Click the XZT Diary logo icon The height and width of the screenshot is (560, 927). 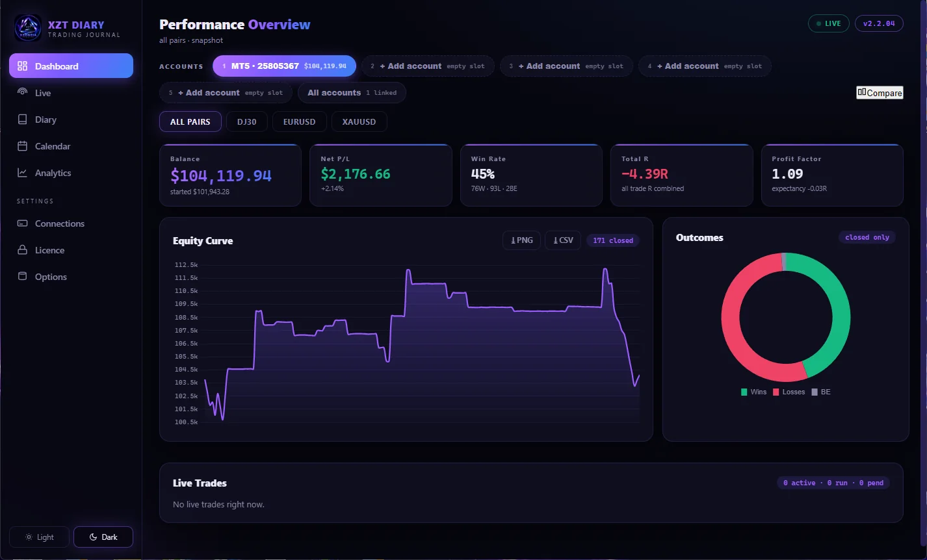(28, 29)
